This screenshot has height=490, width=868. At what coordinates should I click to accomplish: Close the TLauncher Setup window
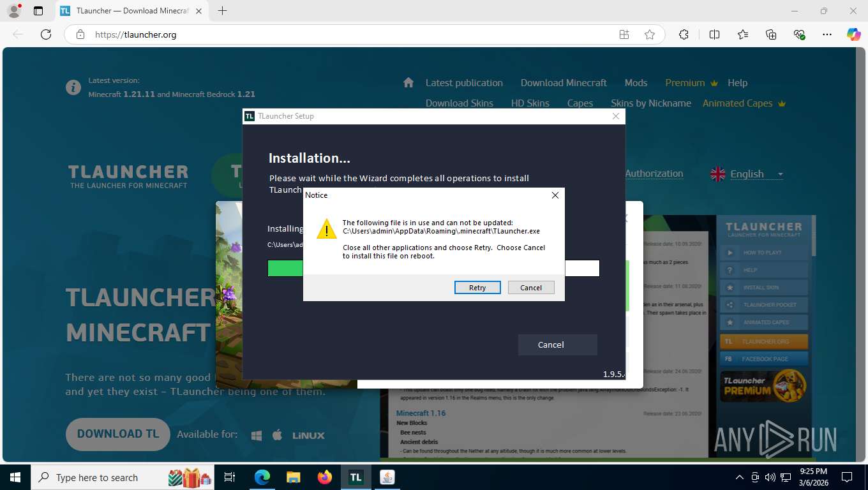click(615, 116)
